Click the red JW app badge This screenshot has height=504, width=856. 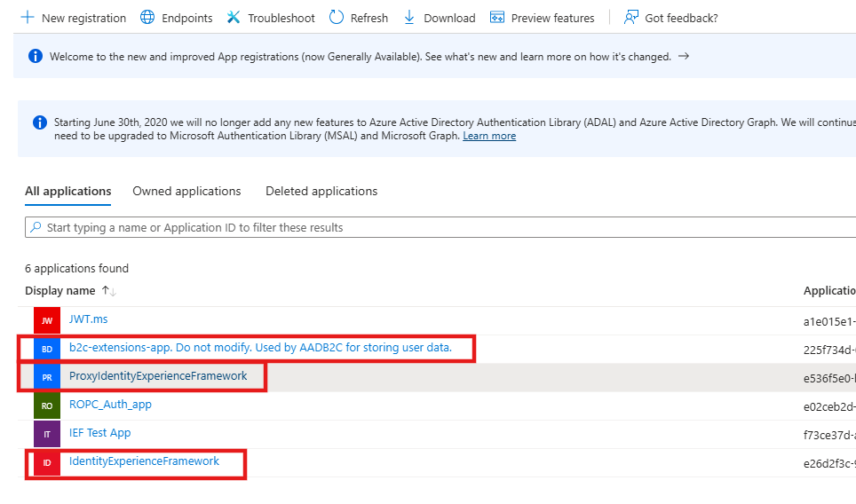(47, 320)
